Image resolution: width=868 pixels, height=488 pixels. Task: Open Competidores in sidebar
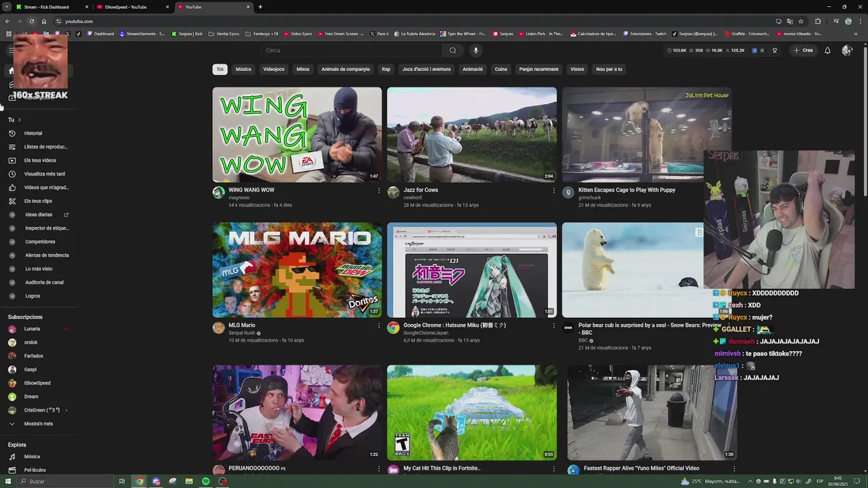(40, 242)
